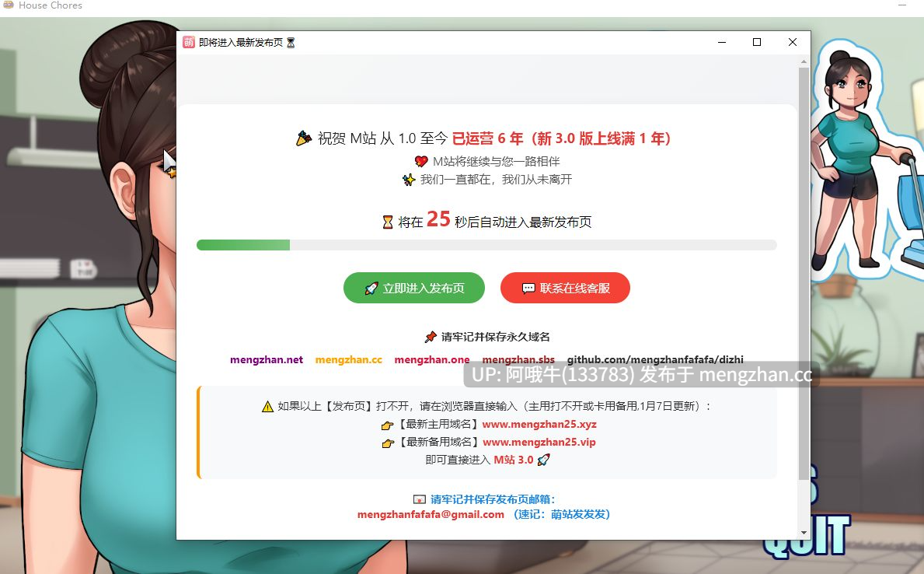
Task: Click the pointing hand beside 最新备用域名
Action: point(388,443)
